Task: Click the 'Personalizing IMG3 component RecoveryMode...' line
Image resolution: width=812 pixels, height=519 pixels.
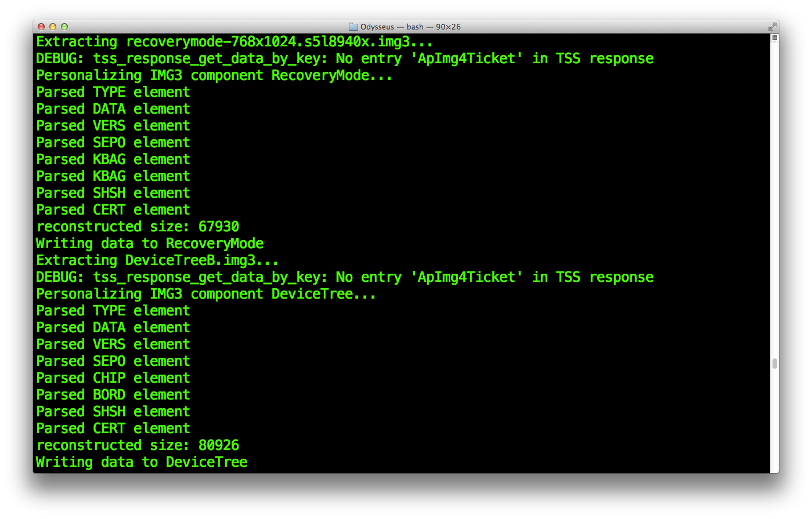Action: tap(214, 75)
